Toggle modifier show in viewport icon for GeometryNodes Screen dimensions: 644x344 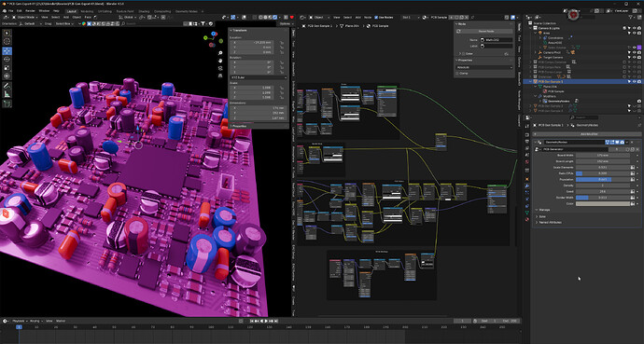pyautogui.click(x=617, y=143)
